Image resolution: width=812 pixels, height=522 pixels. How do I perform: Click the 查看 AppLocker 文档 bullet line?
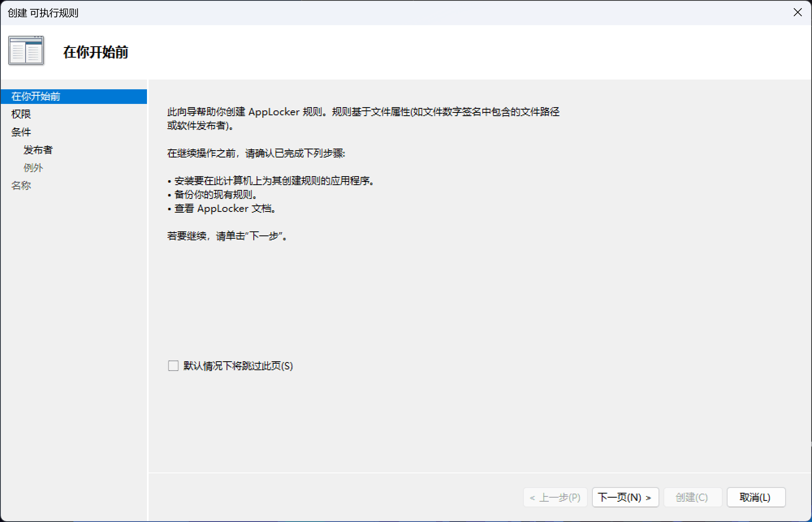[x=223, y=209]
